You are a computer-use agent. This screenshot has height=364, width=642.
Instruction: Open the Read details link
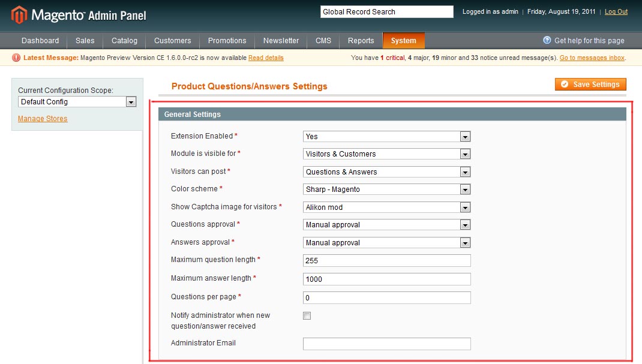click(266, 58)
